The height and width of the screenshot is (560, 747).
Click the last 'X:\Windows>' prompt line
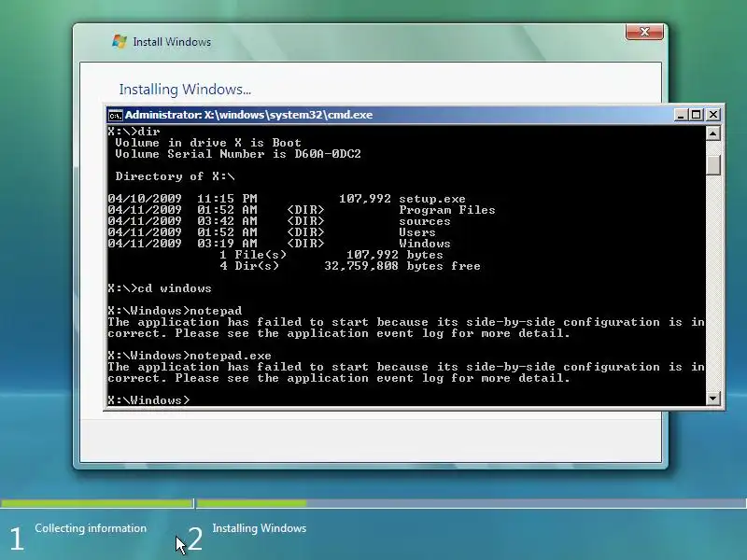pos(148,400)
